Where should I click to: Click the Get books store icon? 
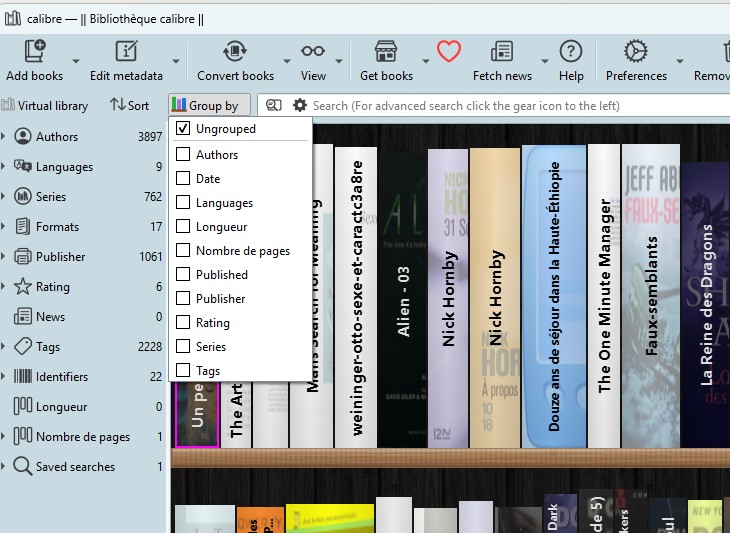tap(386, 52)
